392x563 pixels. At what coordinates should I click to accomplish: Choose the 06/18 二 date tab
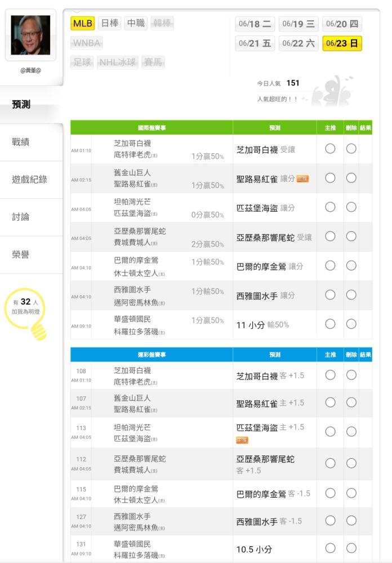(x=255, y=24)
